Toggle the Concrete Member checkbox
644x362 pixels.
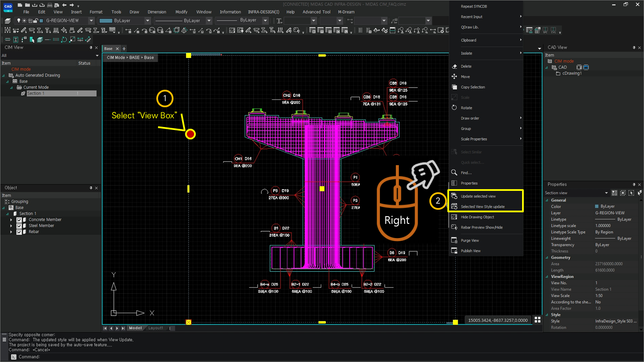pos(19,219)
